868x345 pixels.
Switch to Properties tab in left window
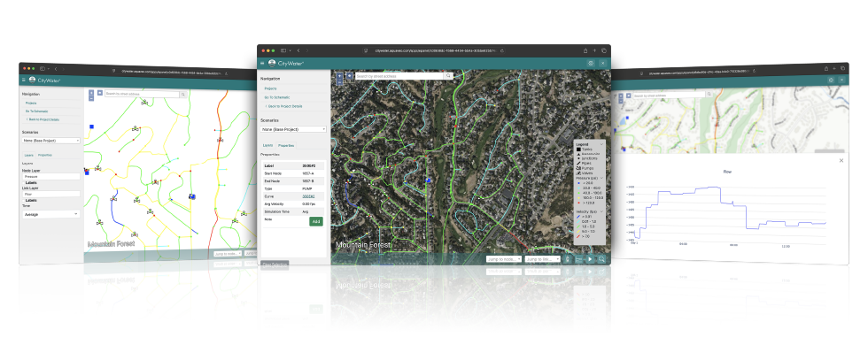45,156
